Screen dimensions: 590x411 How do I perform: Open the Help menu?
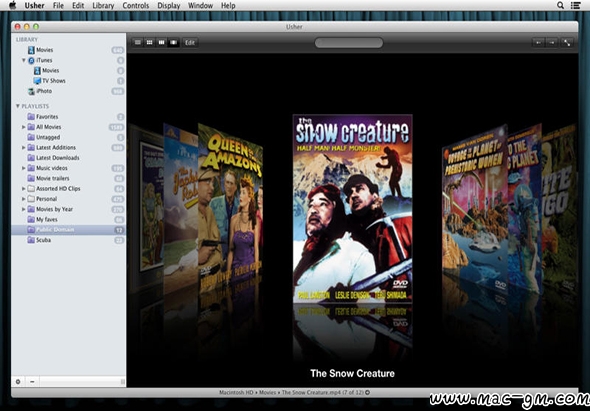[x=228, y=5]
